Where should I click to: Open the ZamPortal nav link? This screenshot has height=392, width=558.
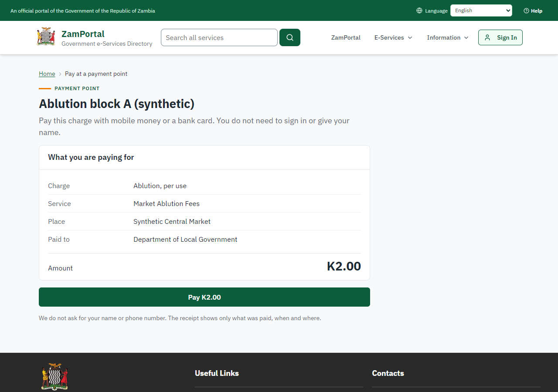tap(346, 37)
